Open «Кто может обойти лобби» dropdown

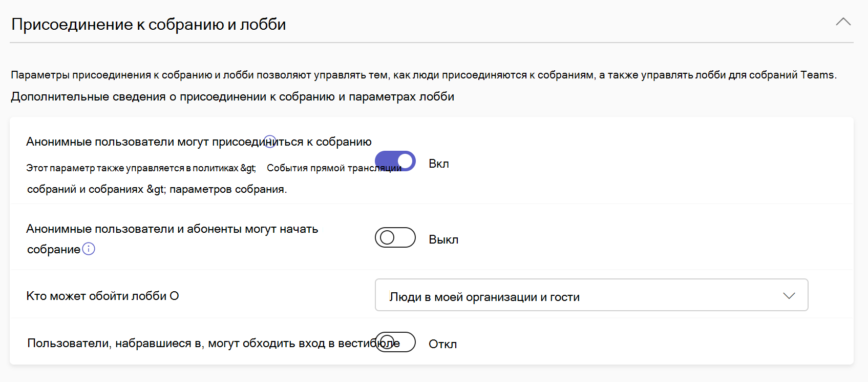coord(591,295)
